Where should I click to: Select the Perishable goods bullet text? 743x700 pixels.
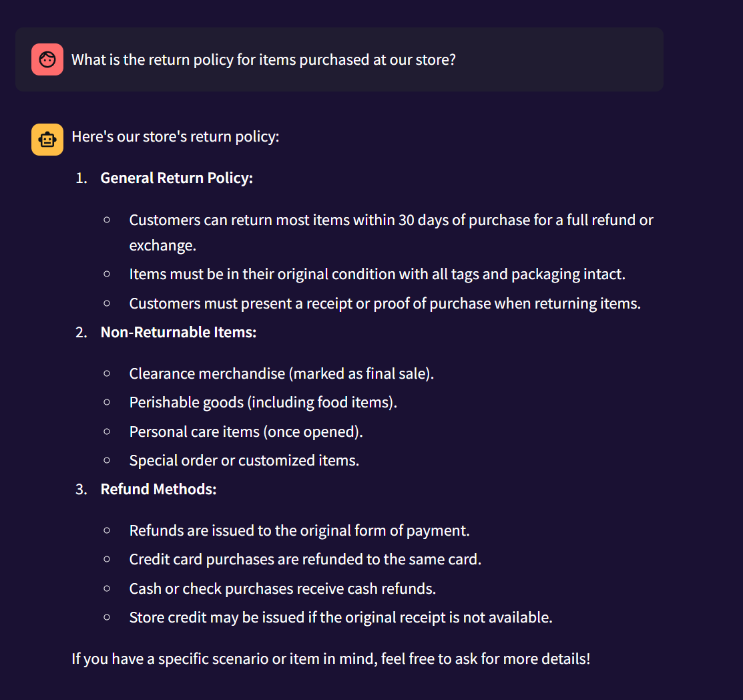click(263, 402)
